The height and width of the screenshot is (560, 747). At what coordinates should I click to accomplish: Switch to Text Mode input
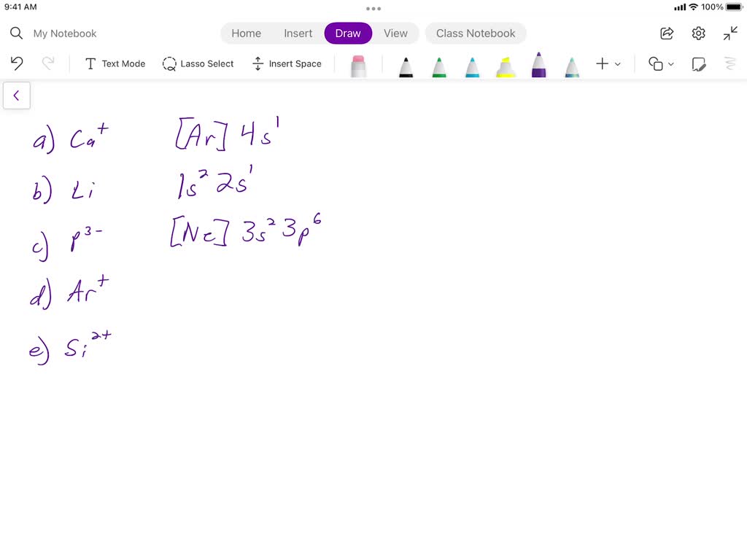click(115, 63)
